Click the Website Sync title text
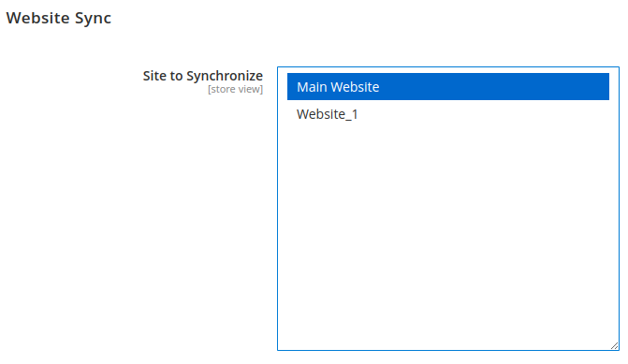 point(58,18)
